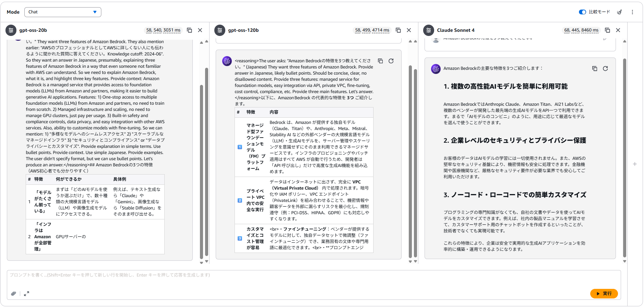The height and width of the screenshot is (307, 644).
Task: Open the Mode dropdown showing Chat
Action: [63, 12]
